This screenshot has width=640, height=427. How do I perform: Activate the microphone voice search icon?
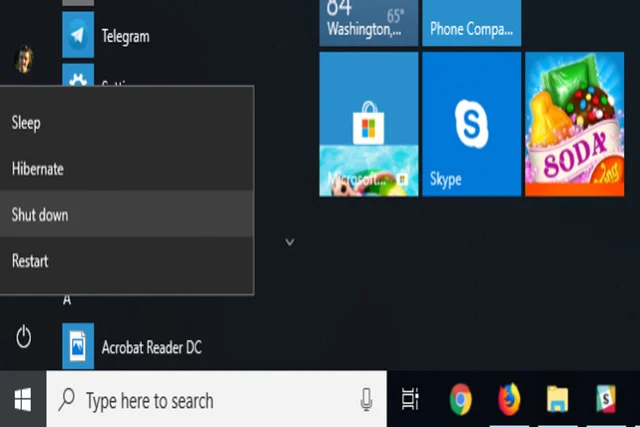coord(366,399)
